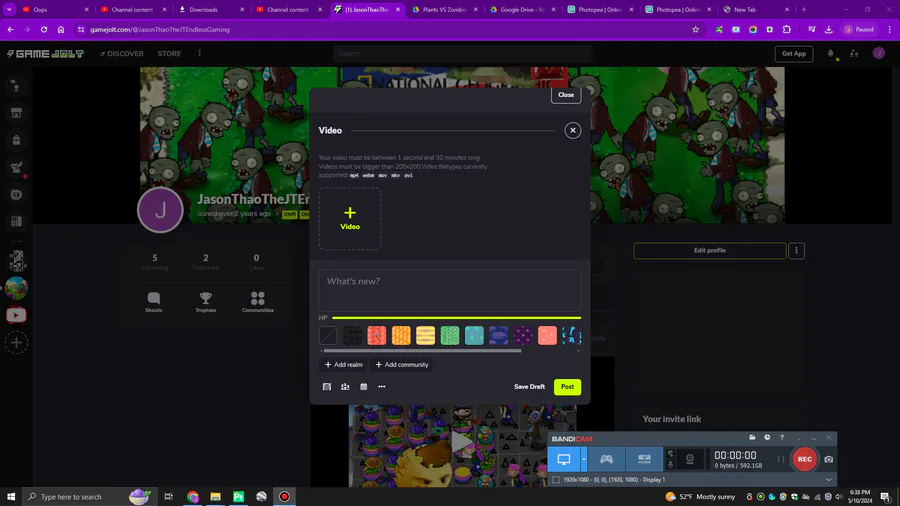This screenshot has height=506, width=900.
Task: Expand Bandicam screen mode dropdown arrow
Action: pyautogui.click(x=583, y=459)
